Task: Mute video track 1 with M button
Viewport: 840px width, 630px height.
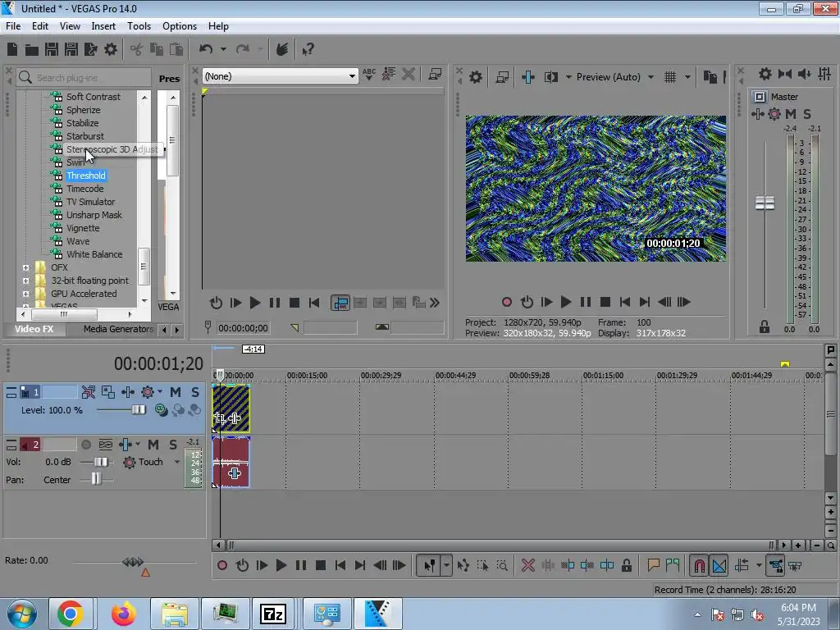Action: pyautogui.click(x=176, y=392)
